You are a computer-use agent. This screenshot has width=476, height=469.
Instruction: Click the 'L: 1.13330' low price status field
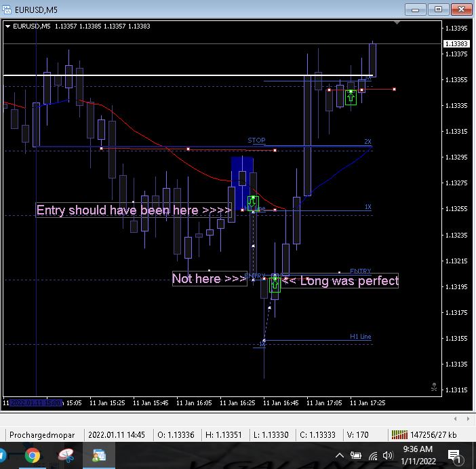[x=271, y=435]
